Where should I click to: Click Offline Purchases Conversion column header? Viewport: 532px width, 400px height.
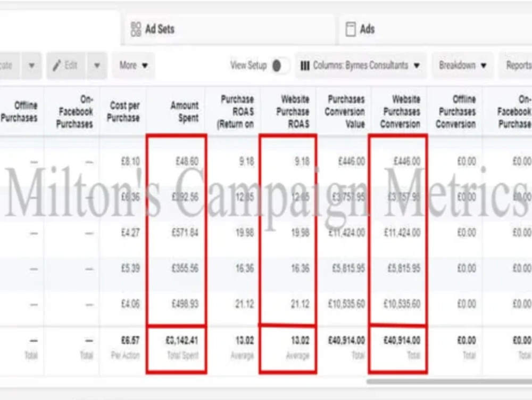456,112
